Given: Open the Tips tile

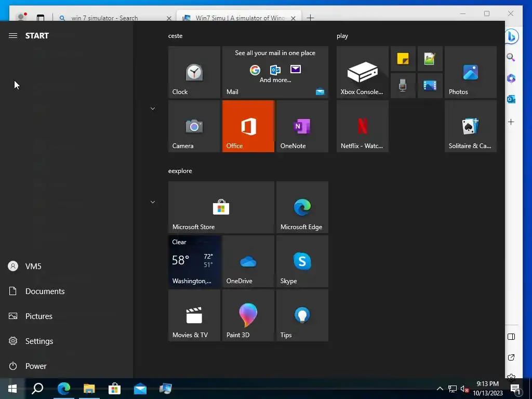Looking at the screenshot, I should coord(302,315).
